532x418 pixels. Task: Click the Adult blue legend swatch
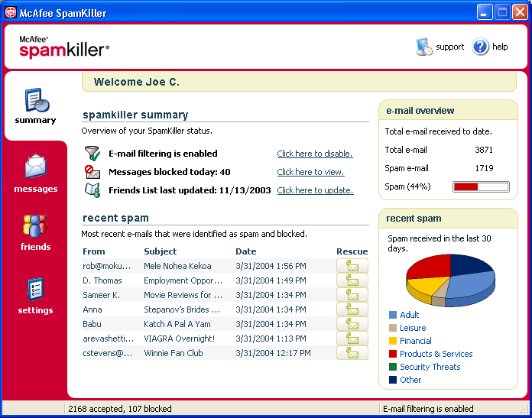click(x=393, y=315)
